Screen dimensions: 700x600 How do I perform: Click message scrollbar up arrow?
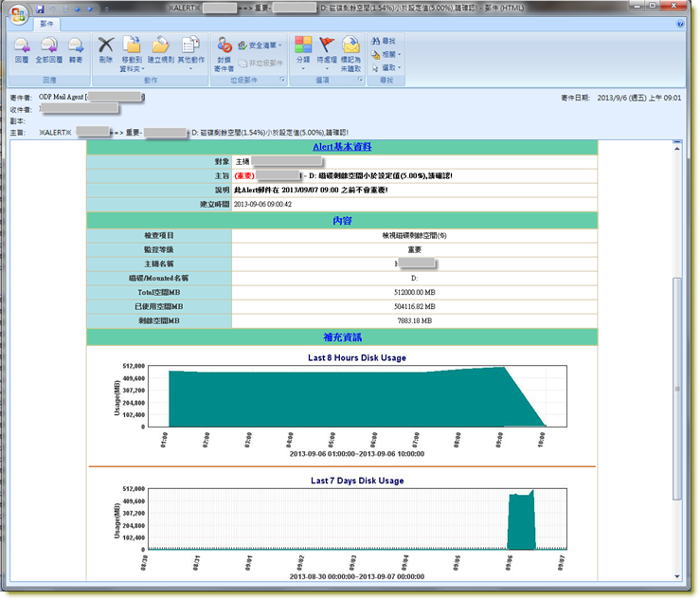tap(677, 148)
